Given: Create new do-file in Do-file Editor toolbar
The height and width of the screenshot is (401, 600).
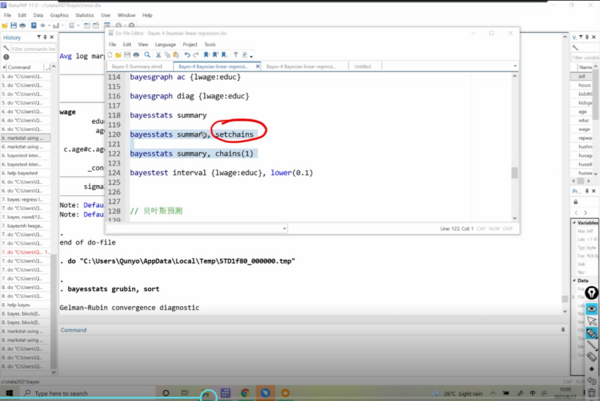Looking at the screenshot, I should pos(110,55).
